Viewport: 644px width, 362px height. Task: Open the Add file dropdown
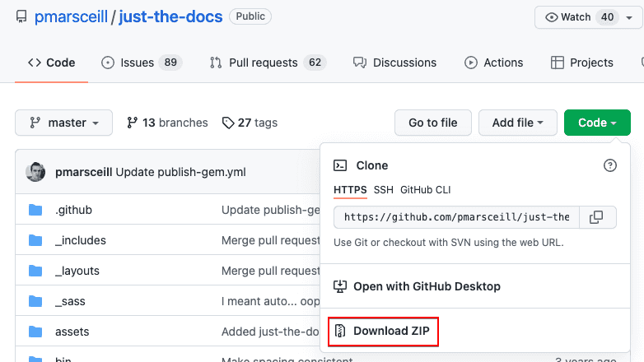click(517, 123)
